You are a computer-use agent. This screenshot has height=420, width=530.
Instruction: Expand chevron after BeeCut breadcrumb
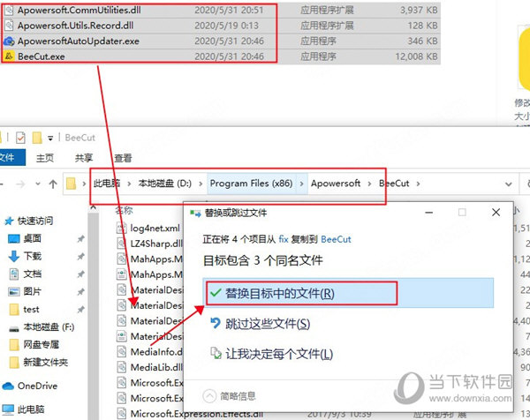(418, 184)
